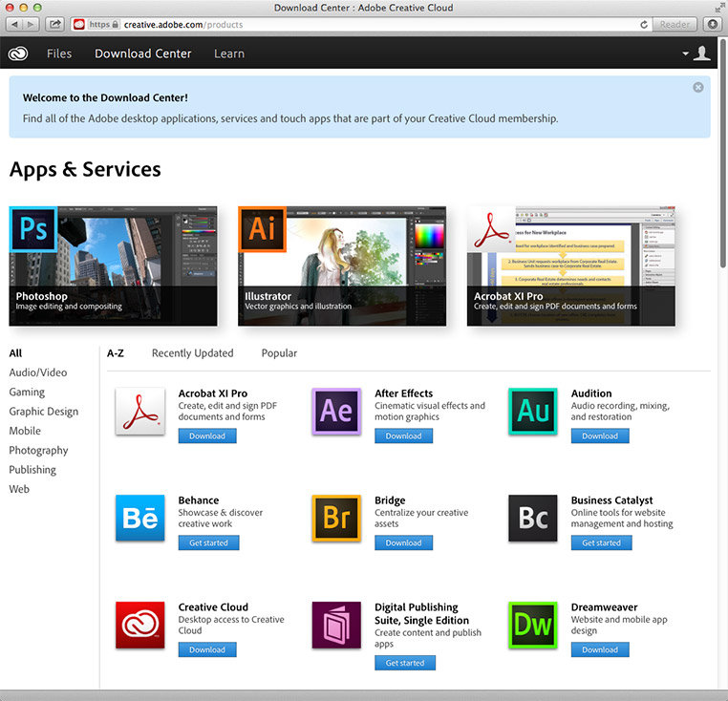
Task: Click the Behance title text
Action: pyautogui.click(x=199, y=500)
